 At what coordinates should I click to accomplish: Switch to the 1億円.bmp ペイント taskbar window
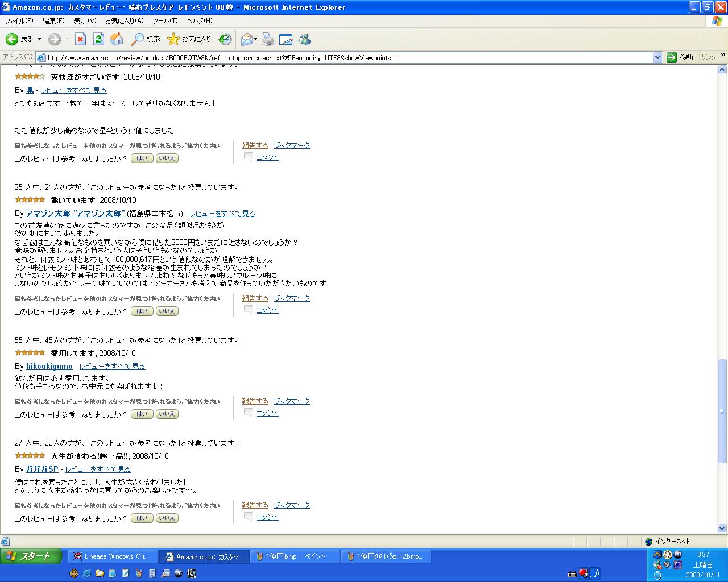click(x=295, y=556)
